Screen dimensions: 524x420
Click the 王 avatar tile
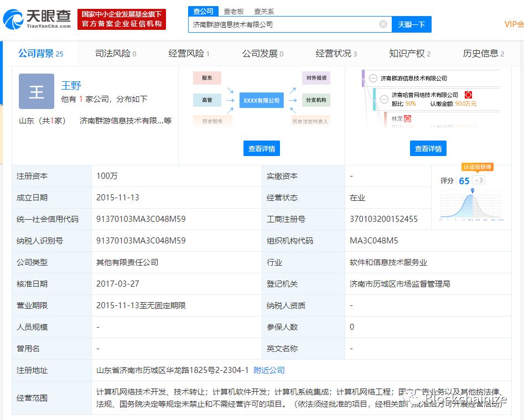click(x=37, y=91)
